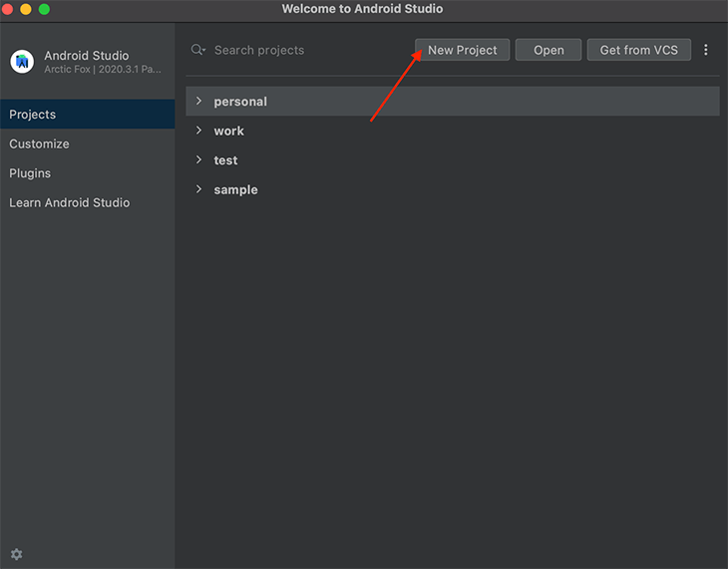Screen dimensions: 728x569
Task: Select the Projects sidebar tab
Action: pyautogui.click(x=88, y=115)
